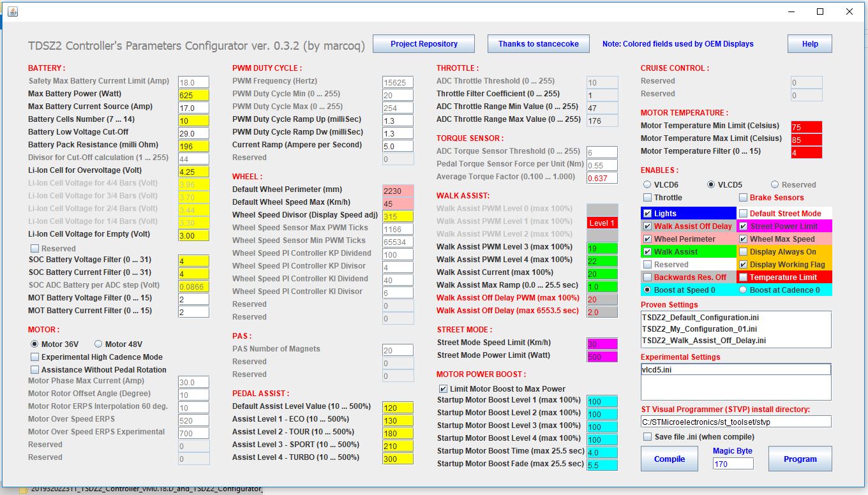The width and height of the screenshot is (868, 495).
Task: Toggle Backwards Res. Off checkbox
Action: [x=647, y=277]
